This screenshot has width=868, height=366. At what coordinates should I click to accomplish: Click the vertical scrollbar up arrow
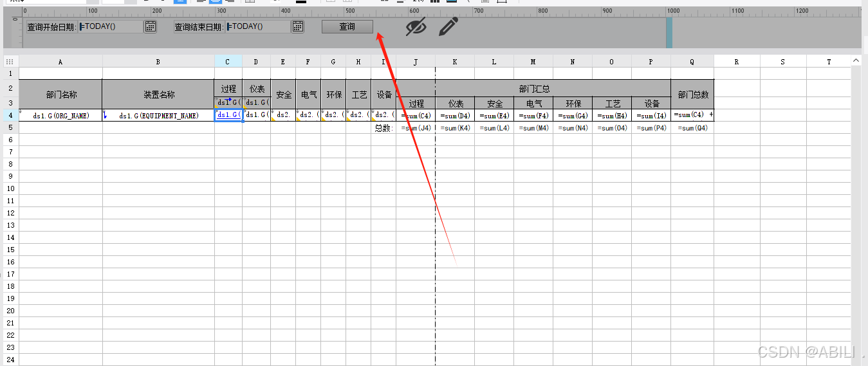pos(856,60)
